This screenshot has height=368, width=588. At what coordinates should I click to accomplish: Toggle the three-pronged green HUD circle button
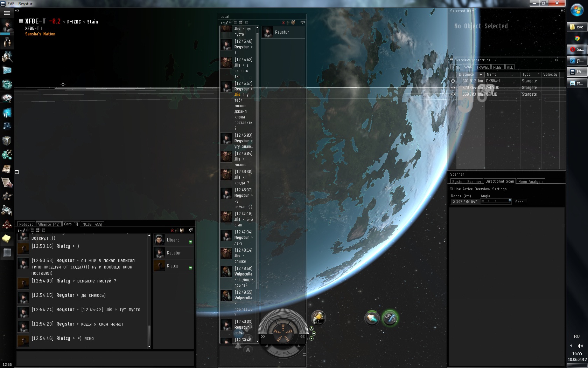311,328
